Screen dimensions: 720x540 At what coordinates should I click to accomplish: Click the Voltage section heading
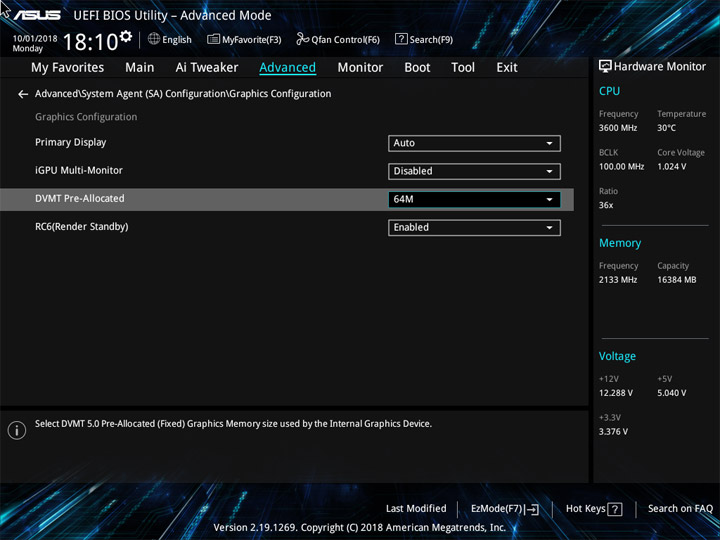tap(617, 357)
